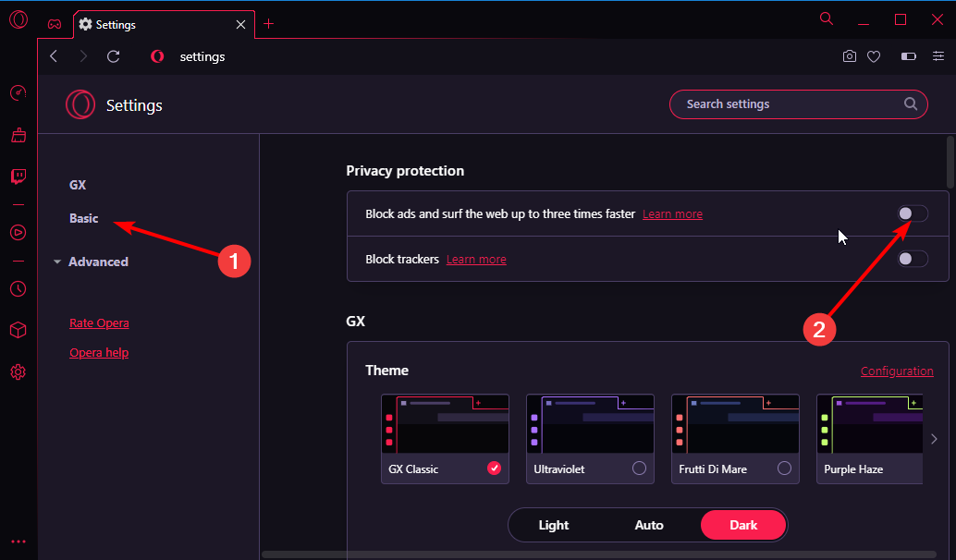
Task: Open GX Control speedometer icon in sidebar
Action: coord(18,92)
